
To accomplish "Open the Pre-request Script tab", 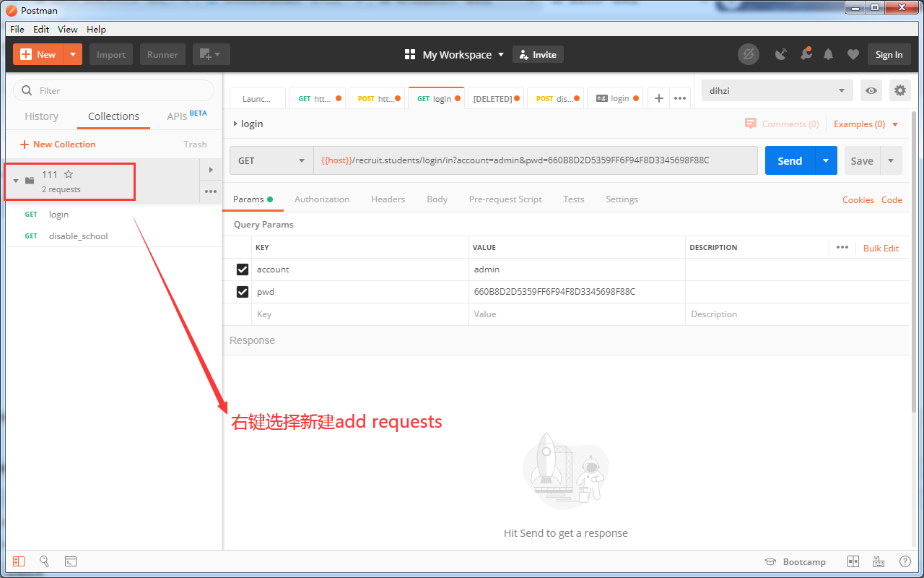I will [505, 199].
